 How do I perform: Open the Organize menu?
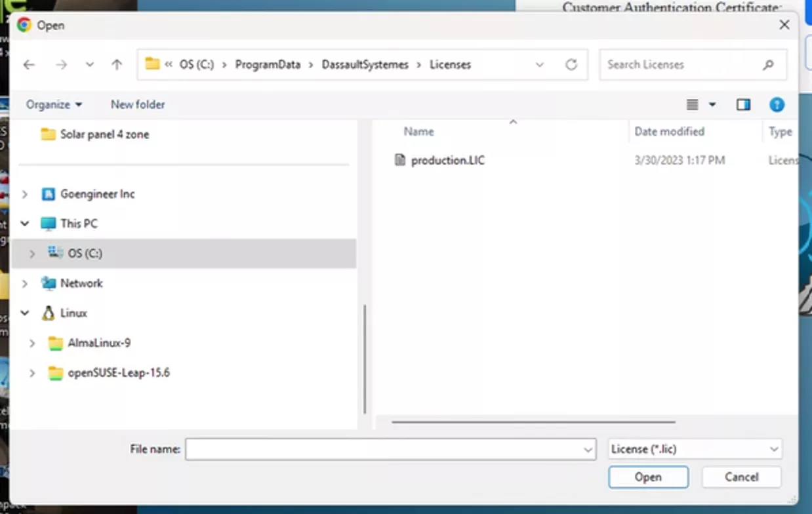pyautogui.click(x=54, y=105)
